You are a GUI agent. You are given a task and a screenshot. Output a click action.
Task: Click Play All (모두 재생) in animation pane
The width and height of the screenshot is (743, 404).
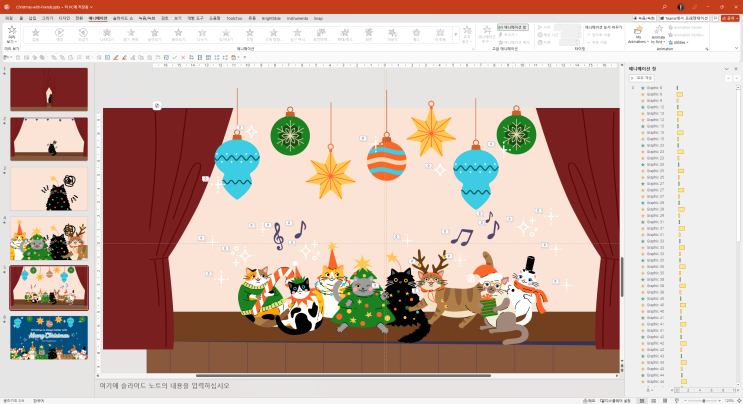tap(642, 78)
